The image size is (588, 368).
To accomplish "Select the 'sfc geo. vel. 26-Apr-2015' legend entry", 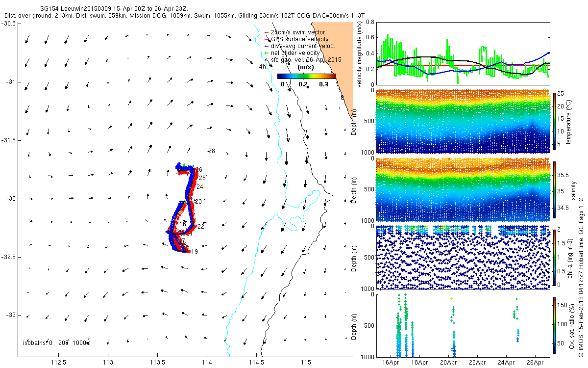I will coord(305,60).
